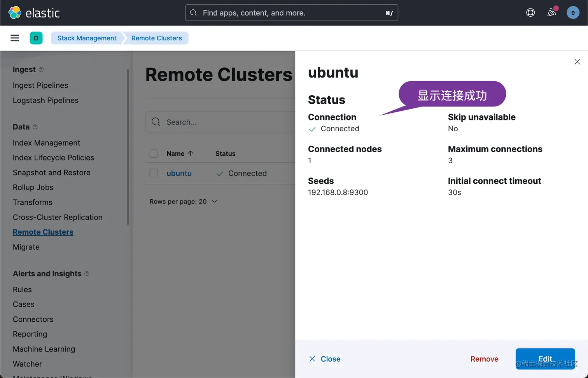The height and width of the screenshot is (378, 588).
Task: Open Connectors in the sidebar
Action: click(x=33, y=319)
